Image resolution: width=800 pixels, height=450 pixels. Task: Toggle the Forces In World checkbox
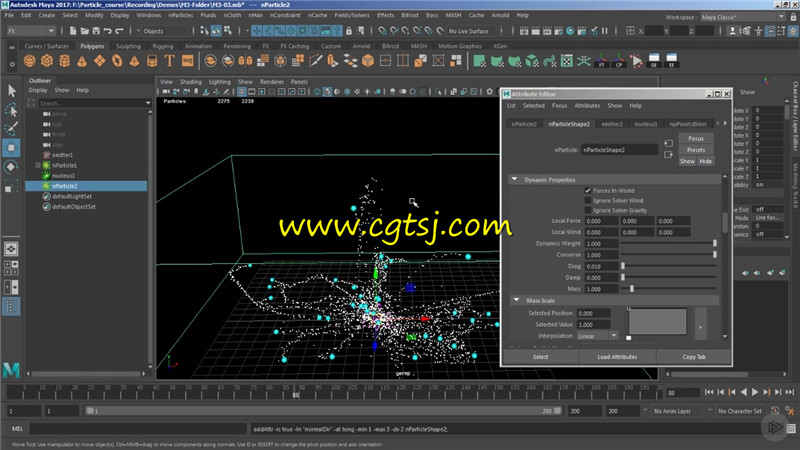tap(588, 190)
